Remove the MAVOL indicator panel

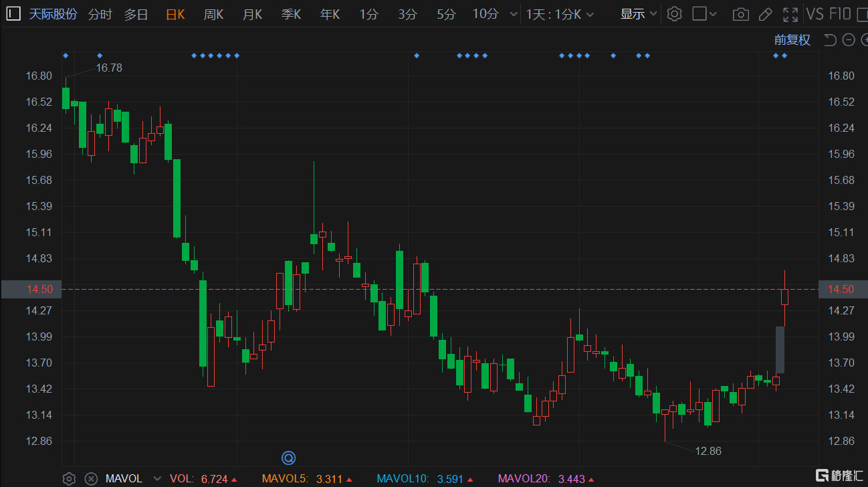click(91, 478)
